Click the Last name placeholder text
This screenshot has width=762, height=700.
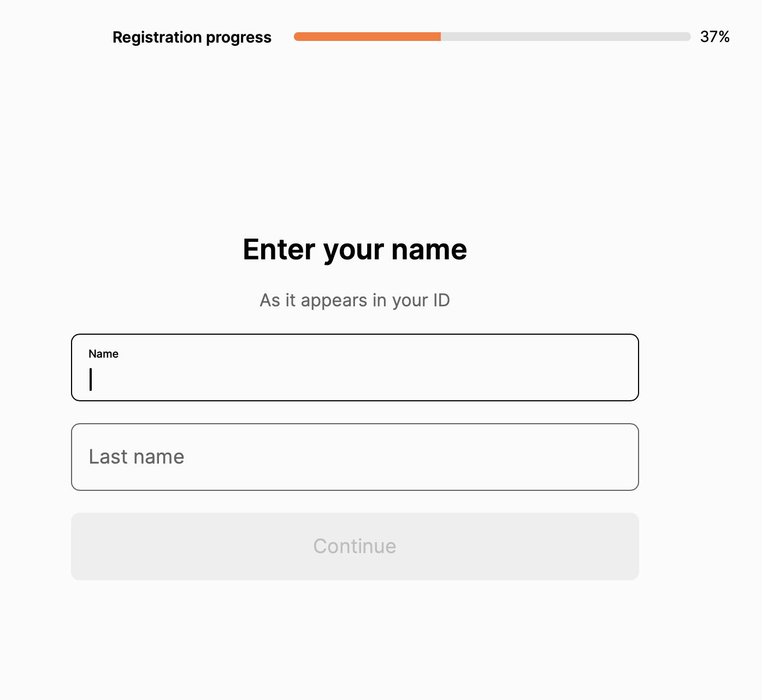(x=137, y=457)
